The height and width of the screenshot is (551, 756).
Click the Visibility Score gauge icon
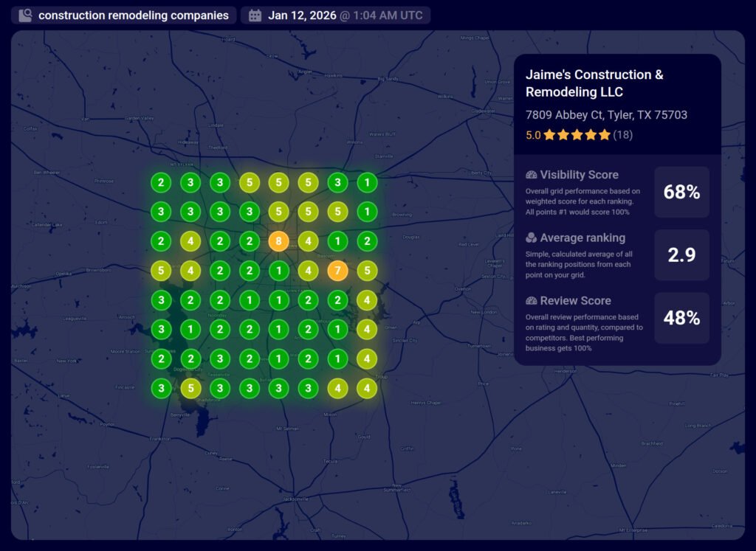(531, 175)
